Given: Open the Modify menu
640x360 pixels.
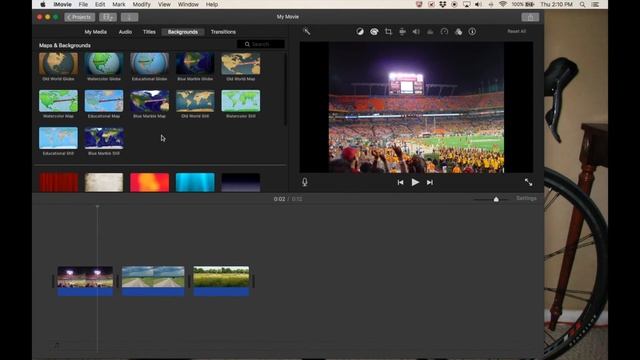Looking at the screenshot, I should coord(142,4).
